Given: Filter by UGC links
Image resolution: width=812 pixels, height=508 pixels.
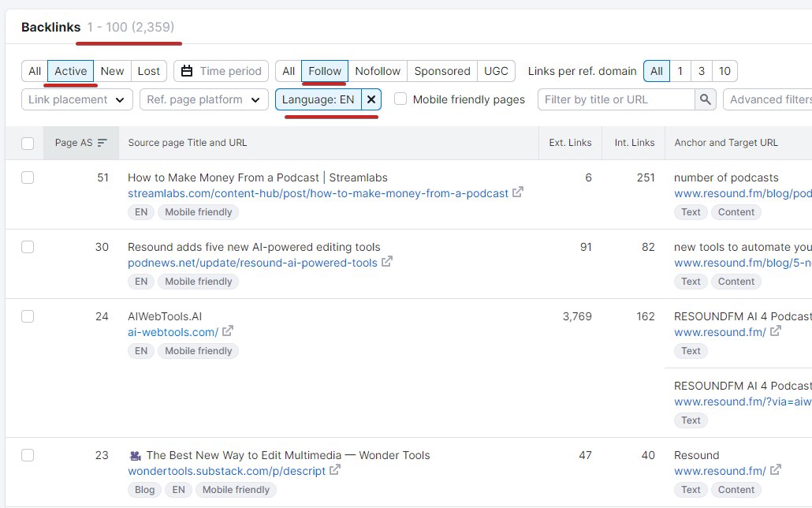Looking at the screenshot, I should coord(496,71).
